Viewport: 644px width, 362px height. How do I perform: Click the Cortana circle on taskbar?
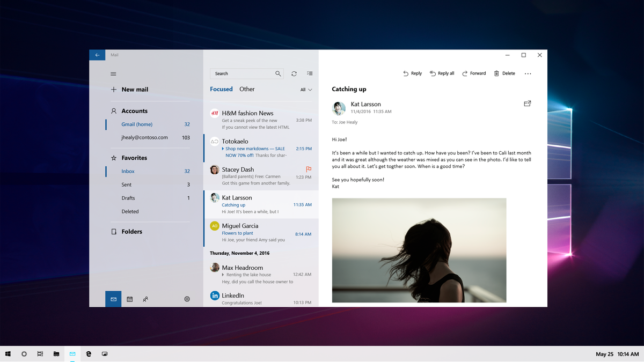pyautogui.click(x=24, y=354)
